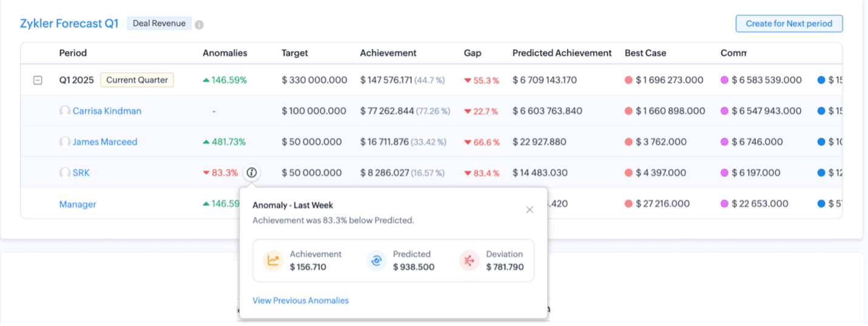Open View Previous Anomalies link

(x=300, y=301)
